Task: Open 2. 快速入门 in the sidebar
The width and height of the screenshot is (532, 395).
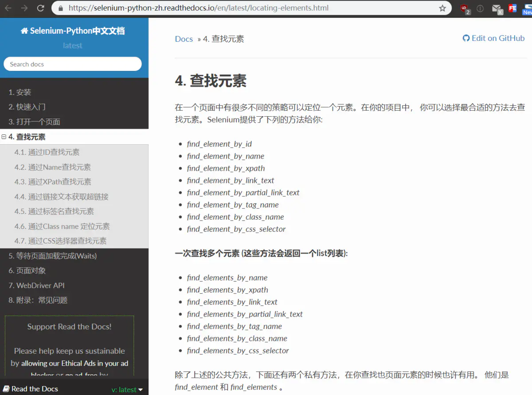Action: coord(27,107)
